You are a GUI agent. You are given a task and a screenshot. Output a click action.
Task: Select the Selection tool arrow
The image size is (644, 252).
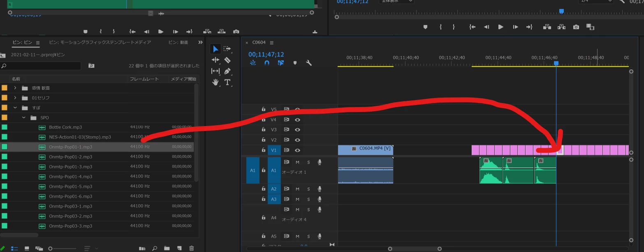[215, 49]
